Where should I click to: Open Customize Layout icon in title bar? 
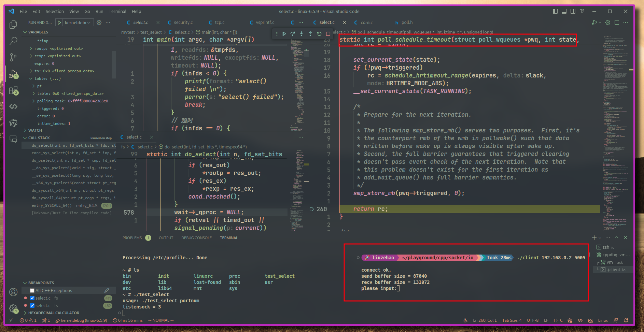click(582, 11)
